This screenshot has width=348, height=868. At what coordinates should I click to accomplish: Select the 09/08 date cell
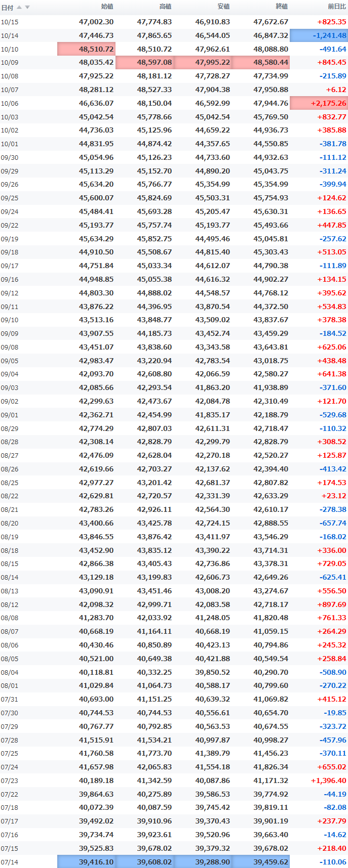[10, 347]
